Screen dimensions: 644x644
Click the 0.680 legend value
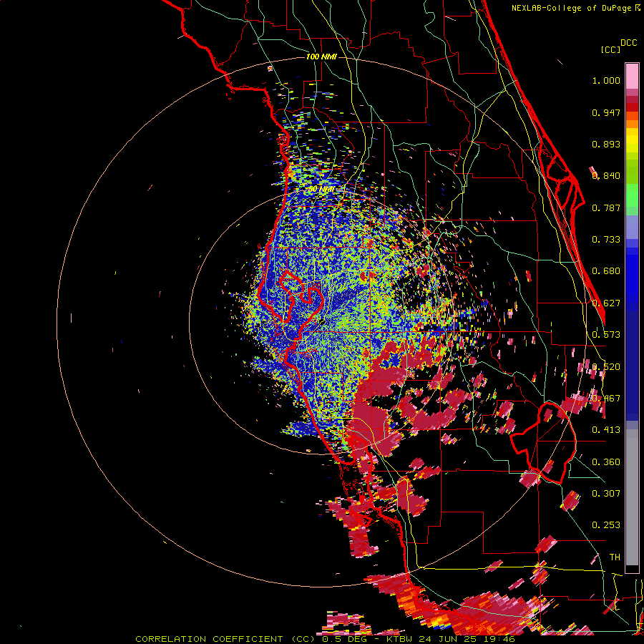(606, 271)
